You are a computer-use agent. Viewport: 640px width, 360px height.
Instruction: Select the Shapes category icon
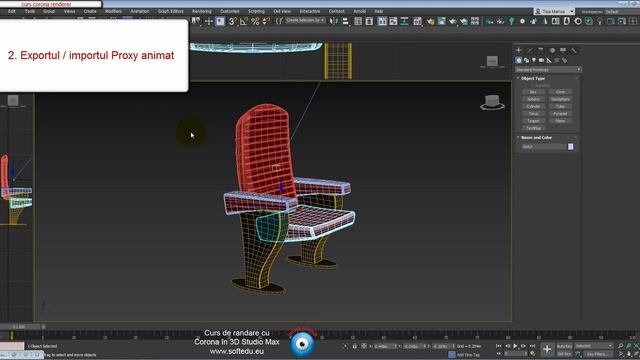pyautogui.click(x=527, y=60)
